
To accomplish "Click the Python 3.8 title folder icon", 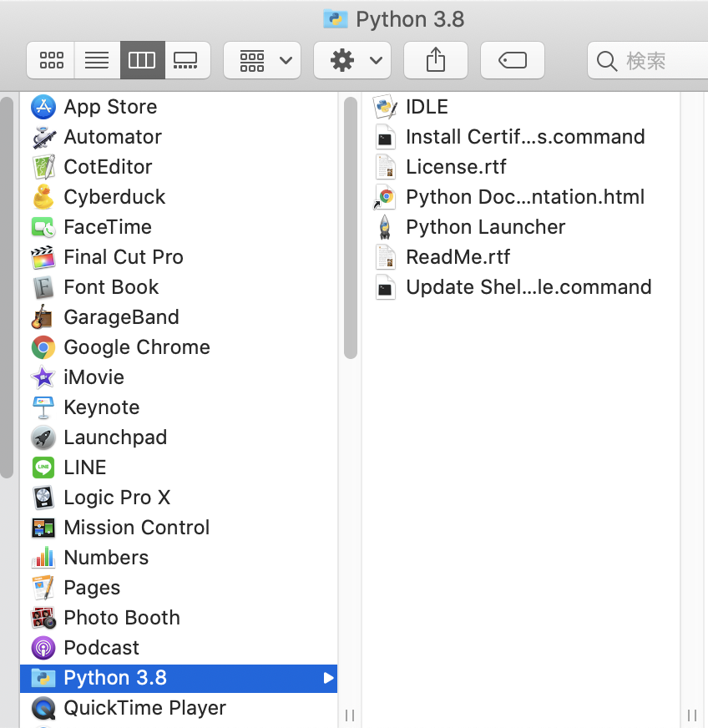I will (x=335, y=19).
